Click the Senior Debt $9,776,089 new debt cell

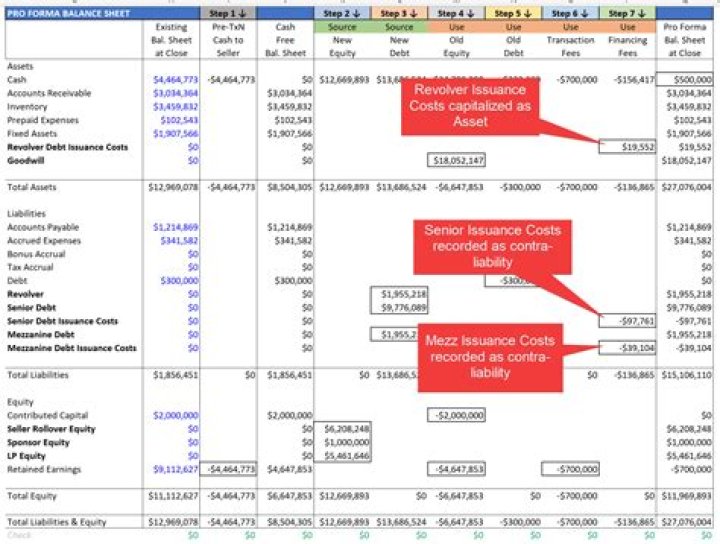pyautogui.click(x=399, y=308)
